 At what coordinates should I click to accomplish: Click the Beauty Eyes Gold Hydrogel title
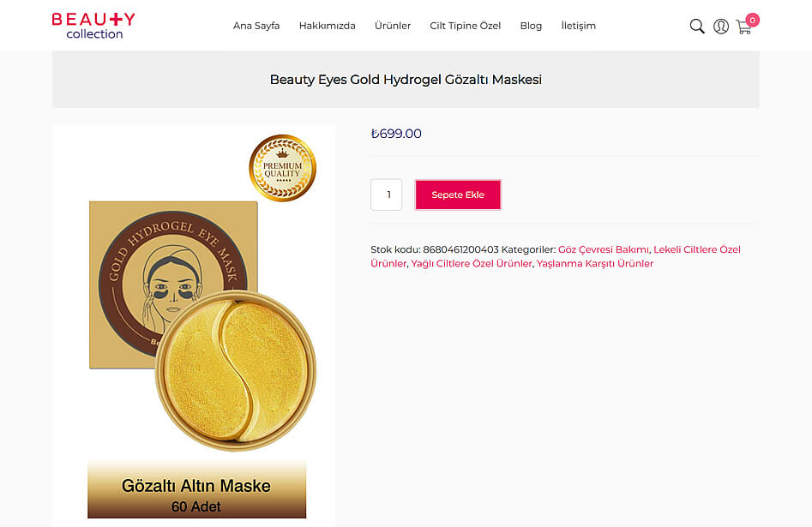406,80
